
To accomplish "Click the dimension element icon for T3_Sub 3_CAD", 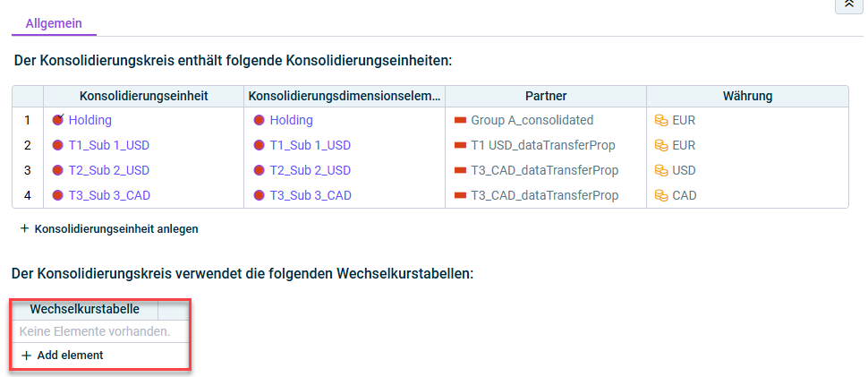I will (260, 195).
